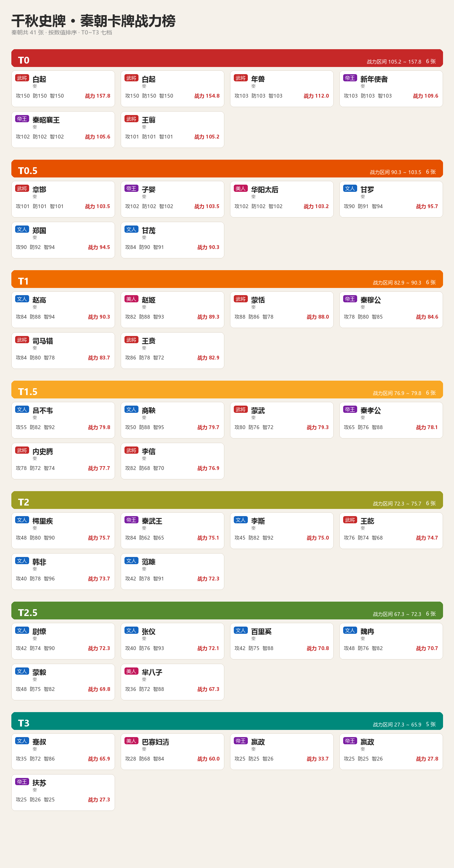Screen dimensions: 454x868
Task: Collapse the T2 tier section header
Action: [x=227, y=500]
